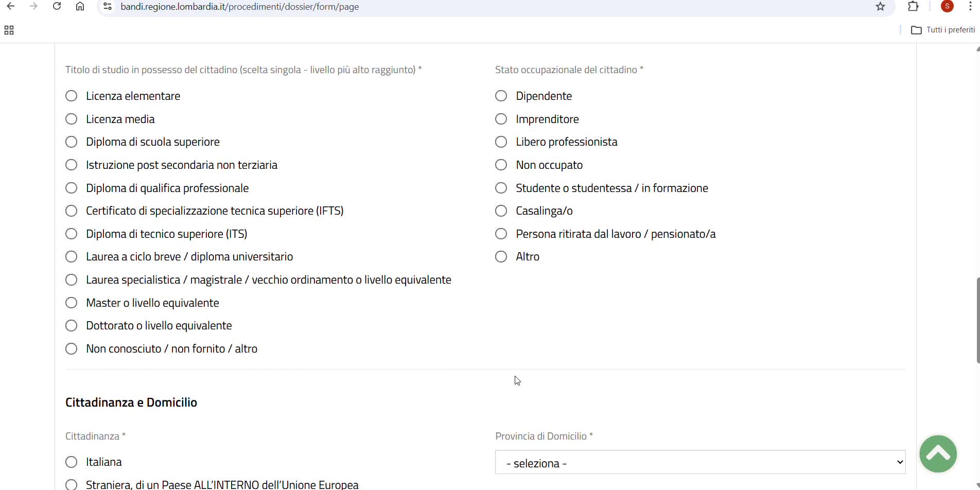
Task: Choose Diploma di scuola superiore option
Action: (72, 142)
